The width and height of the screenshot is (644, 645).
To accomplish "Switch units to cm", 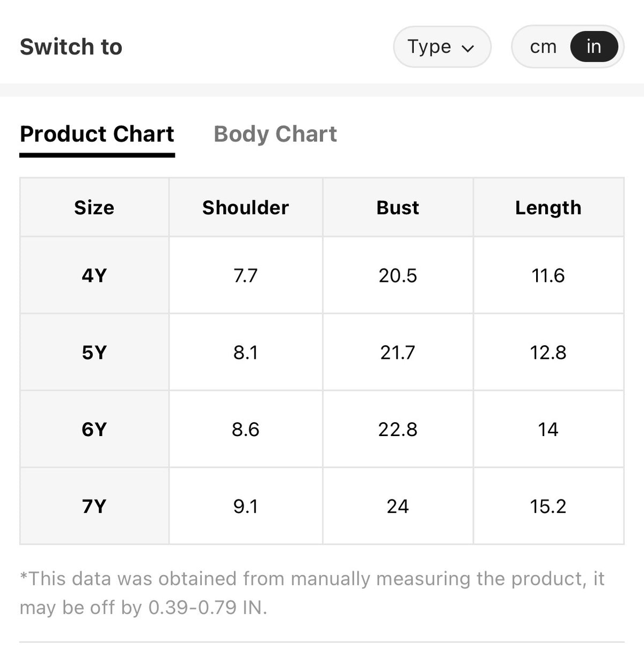I will pos(543,47).
